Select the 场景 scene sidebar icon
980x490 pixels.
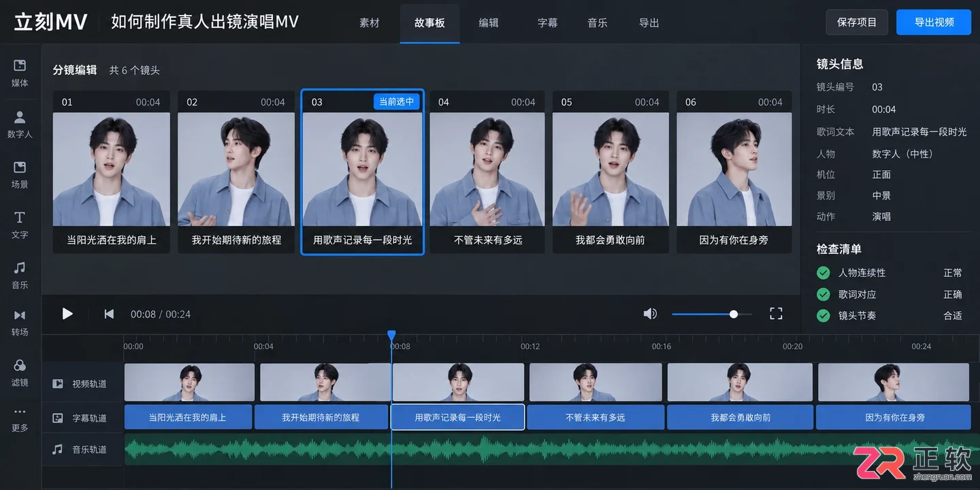pos(20,167)
